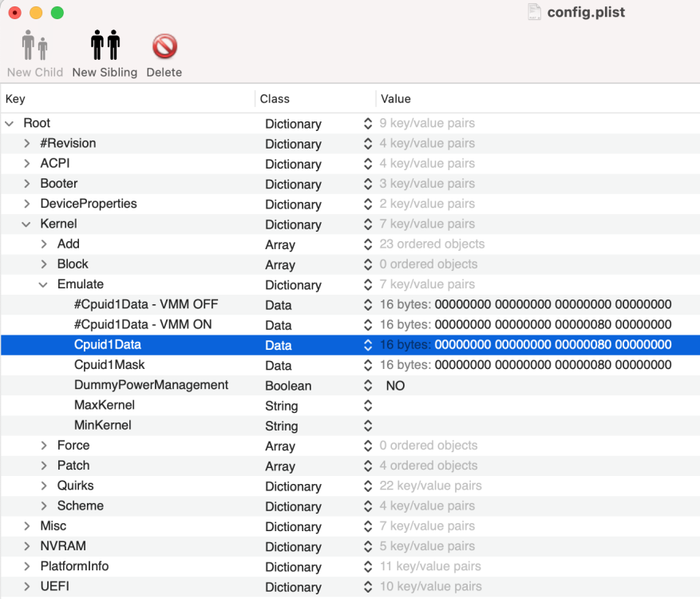Click the New Sibling toolbar icon
This screenshot has height=599, width=700.
tap(105, 45)
